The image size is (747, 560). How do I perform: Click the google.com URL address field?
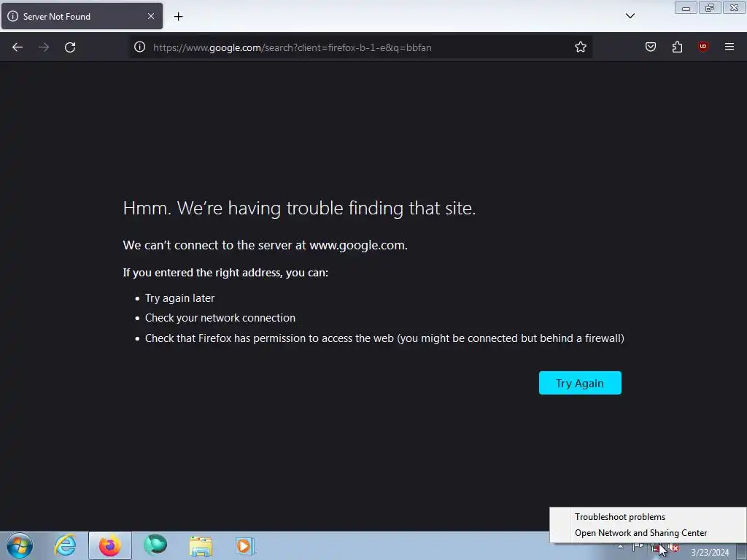[360, 47]
